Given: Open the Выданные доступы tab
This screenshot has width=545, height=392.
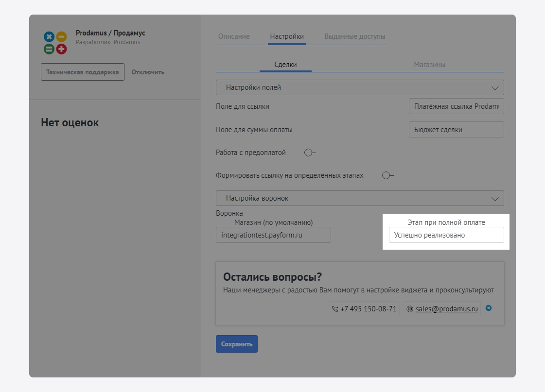Looking at the screenshot, I should point(355,36).
